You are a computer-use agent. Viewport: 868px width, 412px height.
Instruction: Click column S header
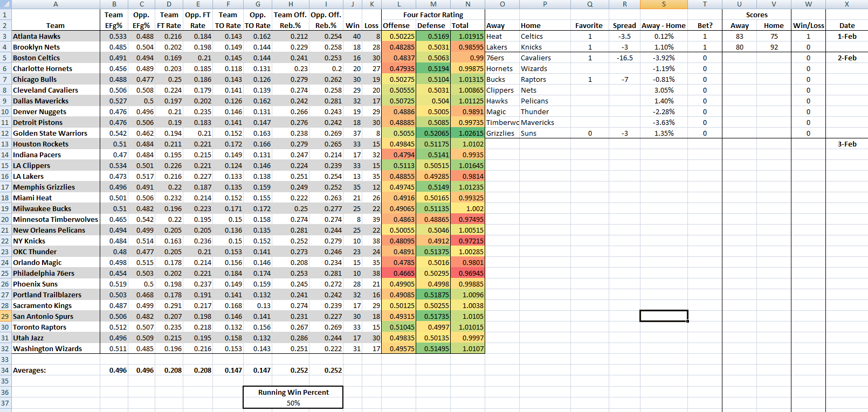click(x=664, y=4)
